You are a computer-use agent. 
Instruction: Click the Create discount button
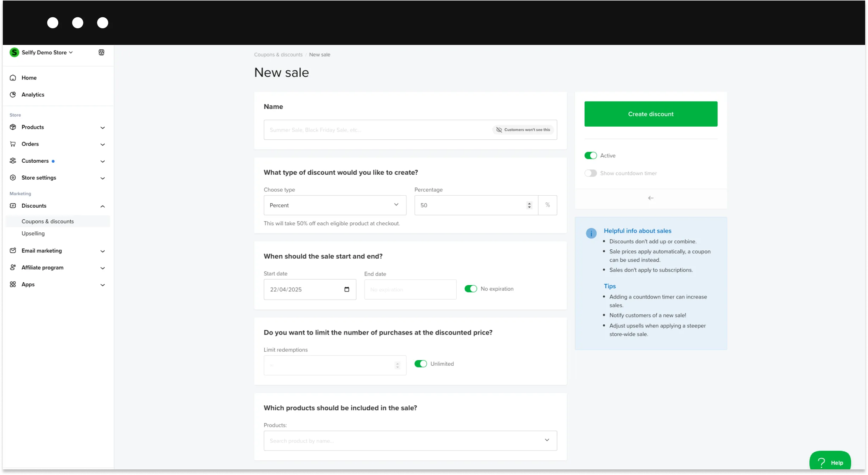pyautogui.click(x=651, y=114)
